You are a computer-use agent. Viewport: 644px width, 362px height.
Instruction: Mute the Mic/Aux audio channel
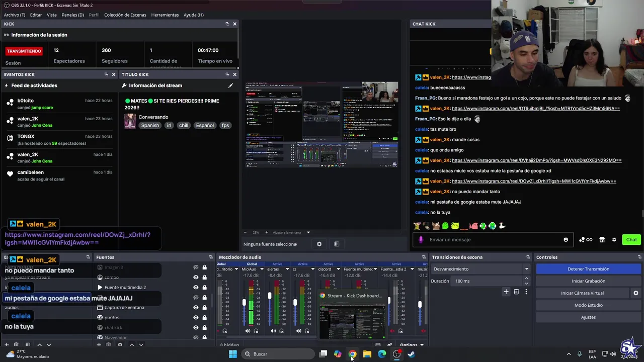(x=248, y=331)
